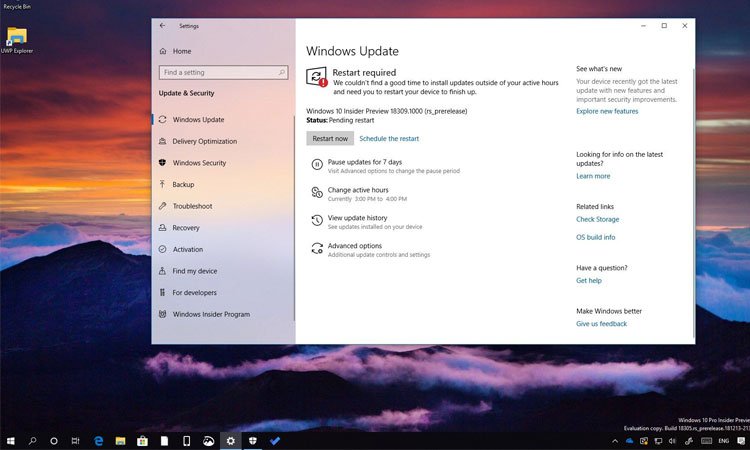Click the Advanced options gear icon
Screen dimensions: 750x450
317,249
